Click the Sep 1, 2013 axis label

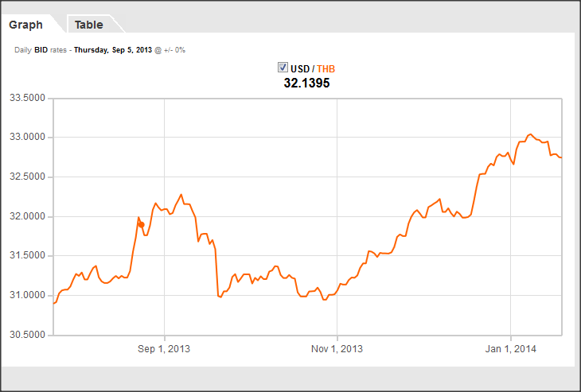point(164,348)
